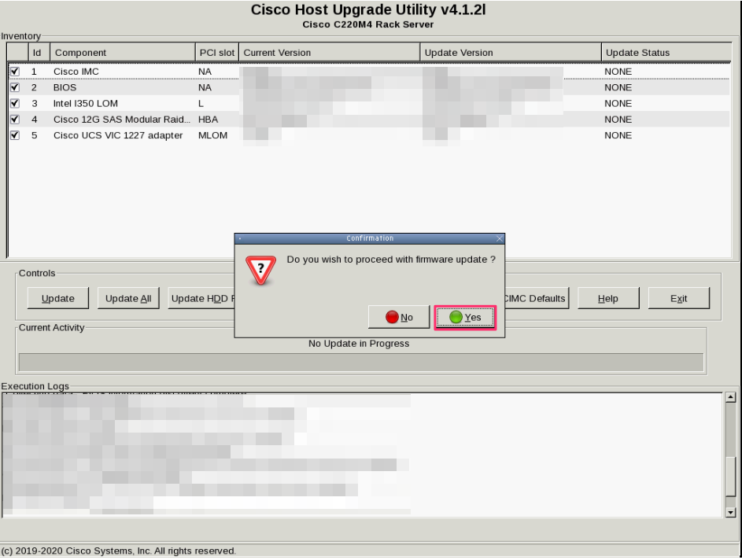Click the Confirmation dialog title bar
This screenshot has width=742, height=560.
pyautogui.click(x=370, y=238)
